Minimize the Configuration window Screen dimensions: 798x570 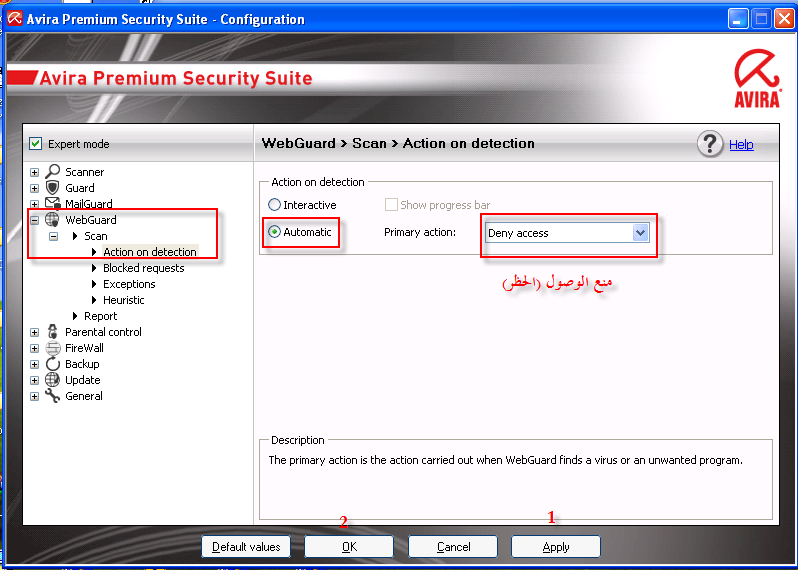[737, 19]
